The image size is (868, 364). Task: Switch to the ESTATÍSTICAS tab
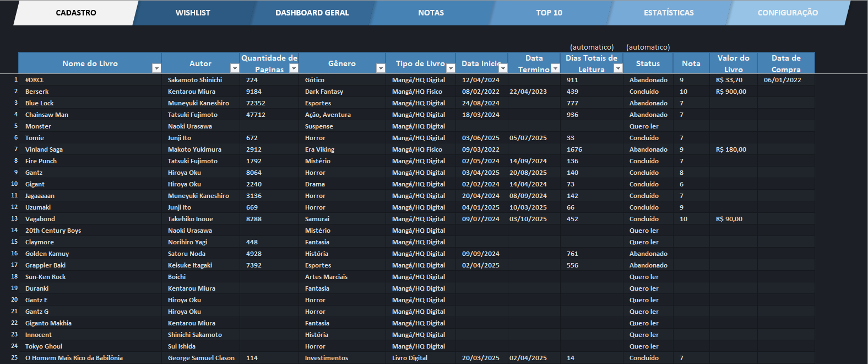click(669, 13)
